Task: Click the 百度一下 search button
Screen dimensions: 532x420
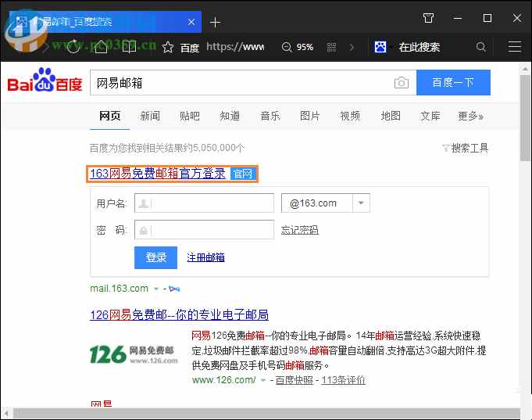Action: (x=453, y=83)
